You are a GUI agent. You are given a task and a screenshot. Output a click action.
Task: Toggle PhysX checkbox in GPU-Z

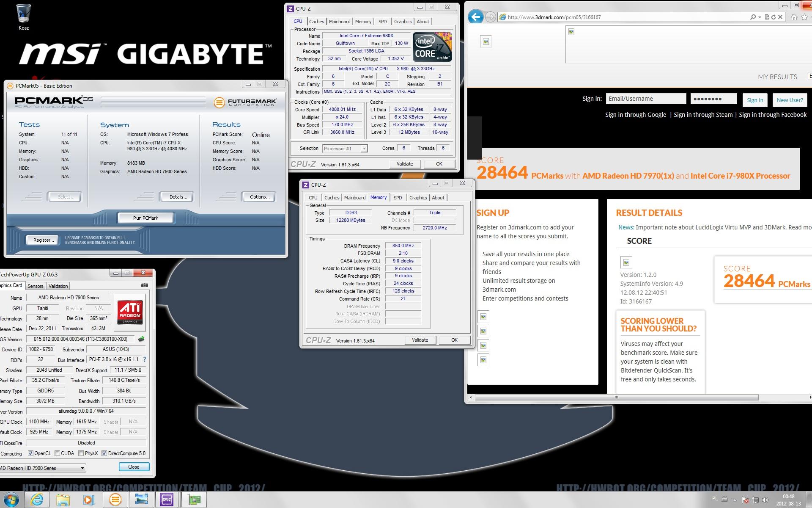click(81, 453)
